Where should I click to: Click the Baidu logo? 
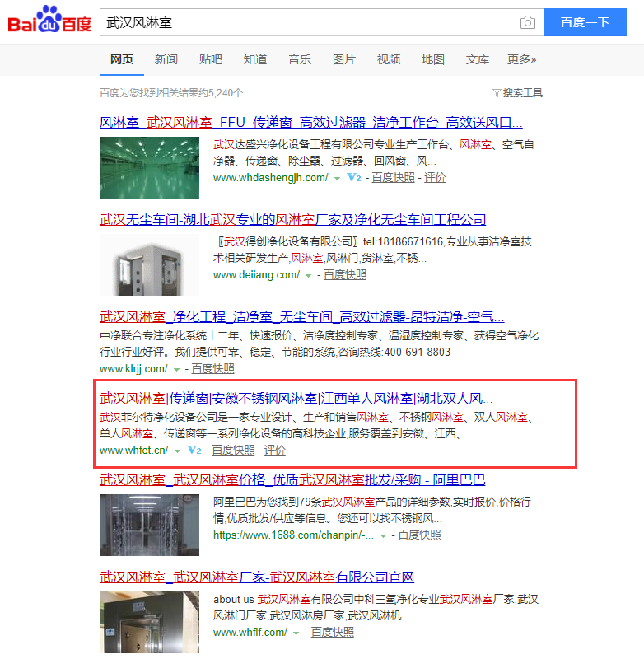(49, 19)
